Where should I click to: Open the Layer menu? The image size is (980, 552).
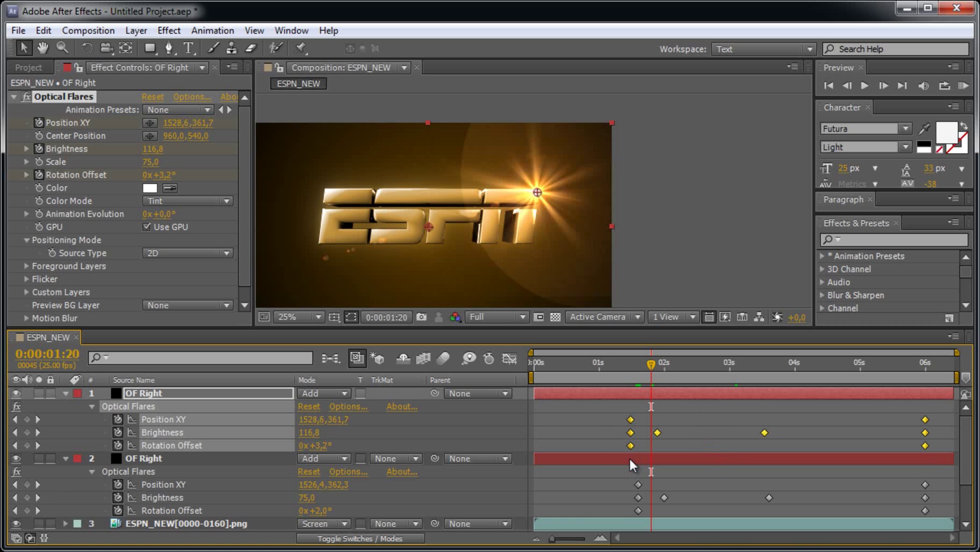[136, 31]
